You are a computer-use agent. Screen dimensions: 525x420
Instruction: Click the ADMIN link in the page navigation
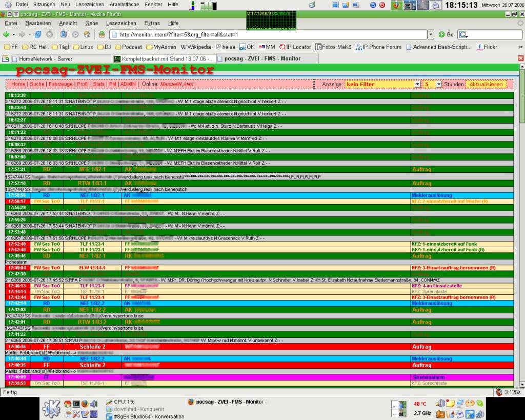128,84
